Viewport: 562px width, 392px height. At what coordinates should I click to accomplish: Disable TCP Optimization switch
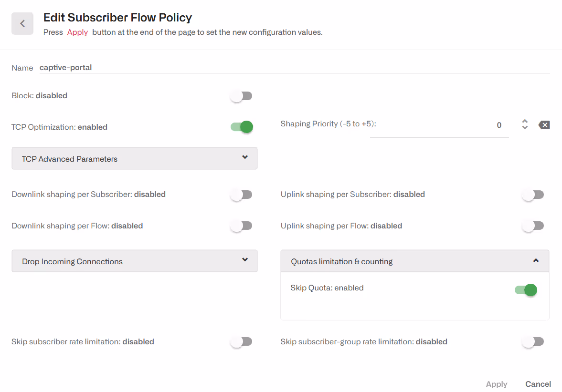coord(242,127)
